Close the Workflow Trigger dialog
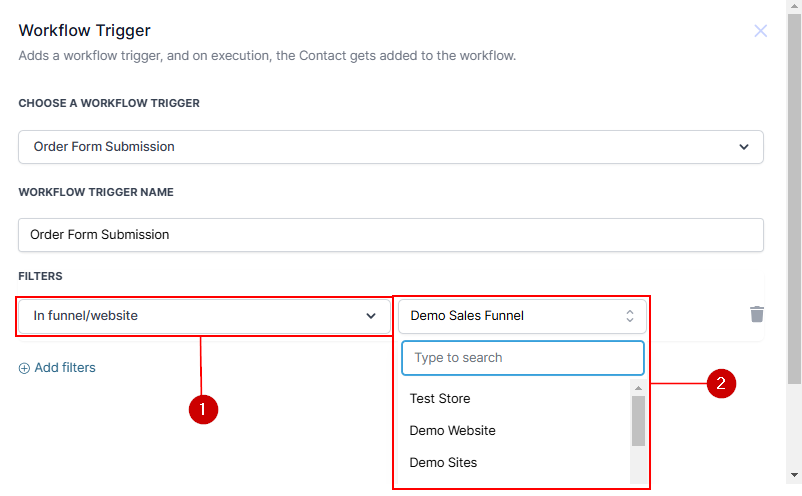Image resolution: width=802 pixels, height=496 pixels. pyautogui.click(x=761, y=31)
